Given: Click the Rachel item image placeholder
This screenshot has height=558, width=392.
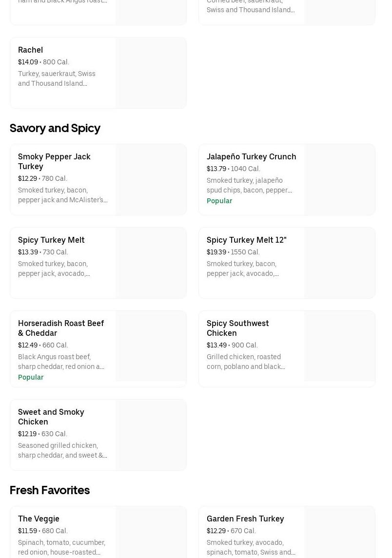Looking at the screenshot, I should tap(151, 73).
